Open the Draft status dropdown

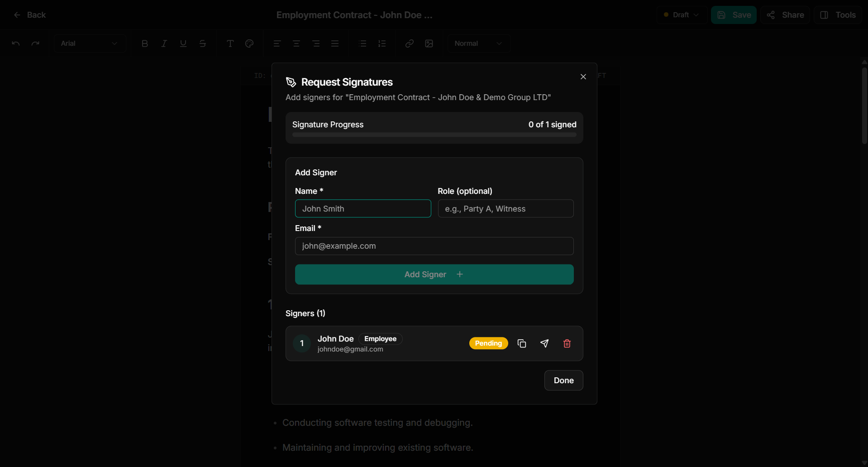(681, 15)
